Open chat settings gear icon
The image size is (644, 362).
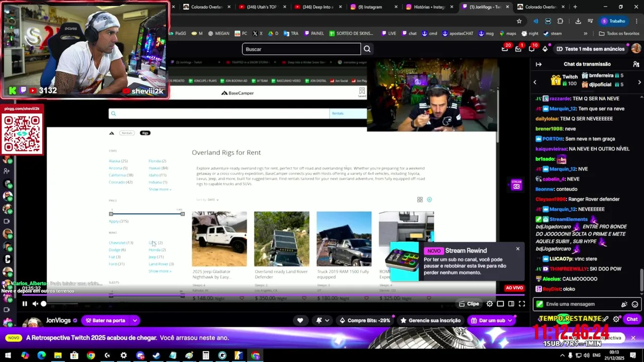point(616,319)
